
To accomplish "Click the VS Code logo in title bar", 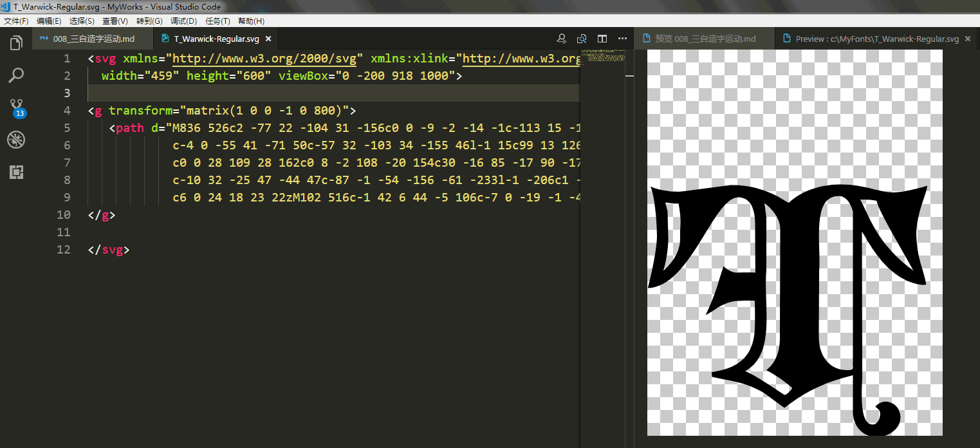I will (6, 6).
